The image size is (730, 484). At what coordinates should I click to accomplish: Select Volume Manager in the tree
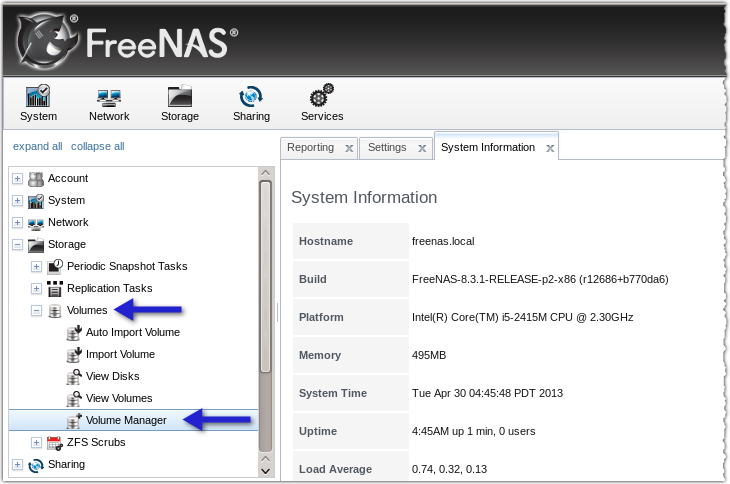tap(126, 420)
